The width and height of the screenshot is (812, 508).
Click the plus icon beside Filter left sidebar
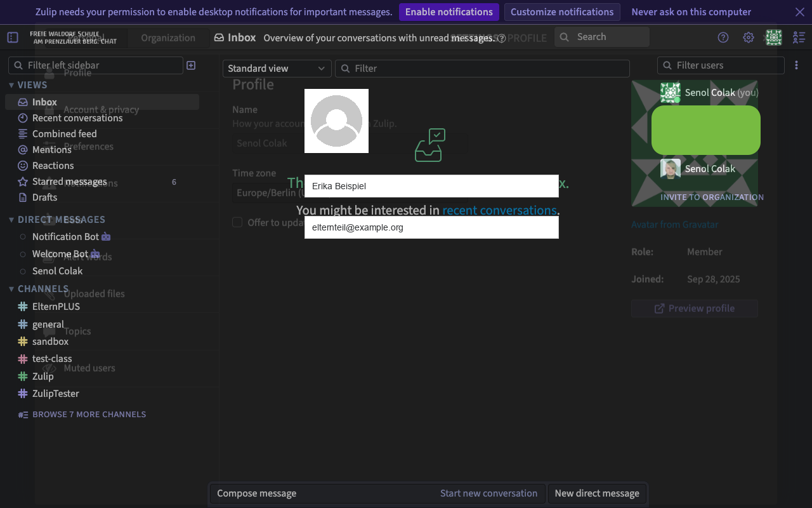click(191, 65)
